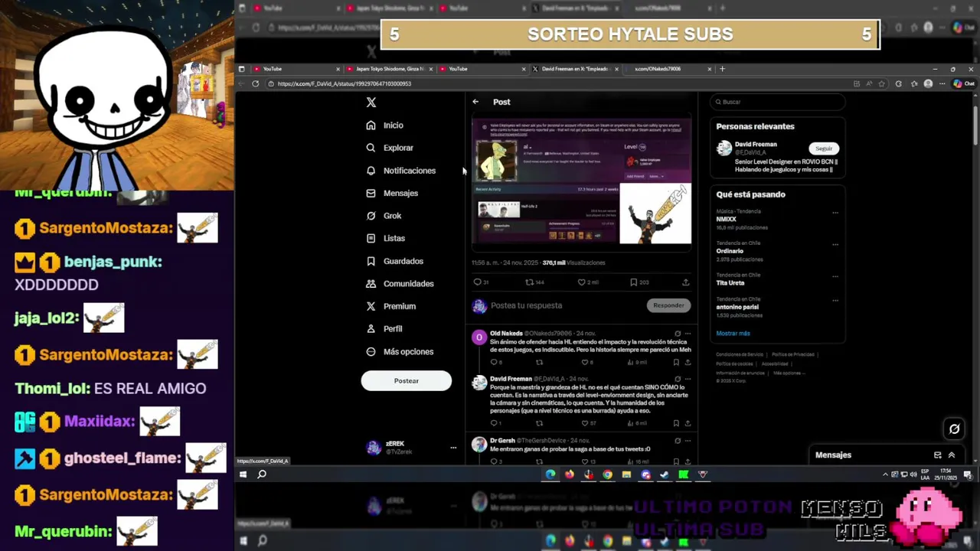Reload the page with browser refresh icon
980x551 pixels.
(x=256, y=83)
